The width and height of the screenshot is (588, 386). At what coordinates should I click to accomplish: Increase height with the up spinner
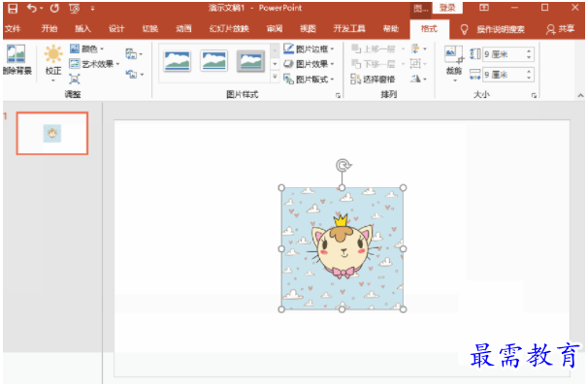pos(529,51)
